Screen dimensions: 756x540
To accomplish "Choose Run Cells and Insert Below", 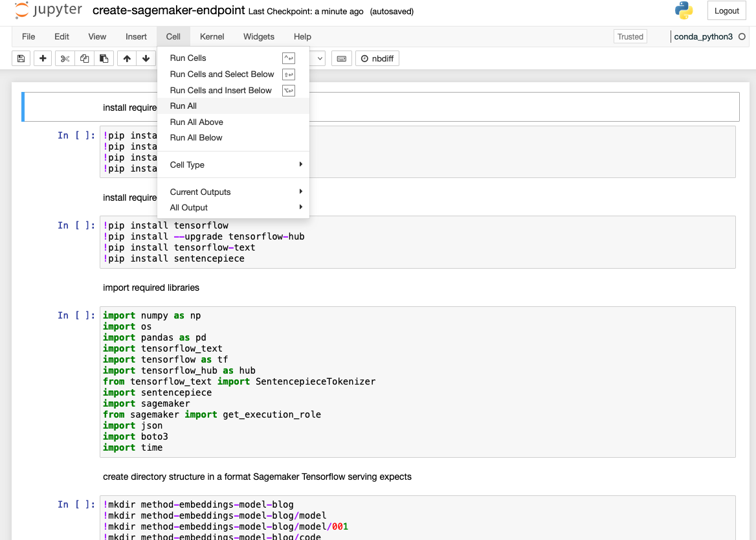I will pos(234,90).
